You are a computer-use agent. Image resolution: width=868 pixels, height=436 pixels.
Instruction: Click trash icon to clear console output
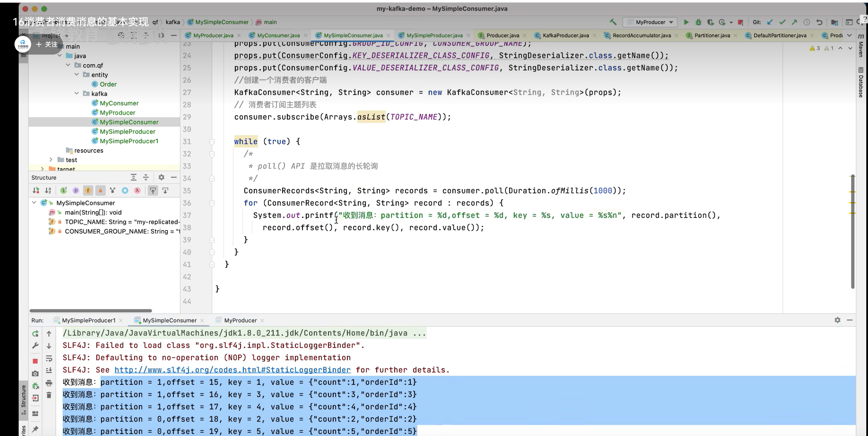[49, 395]
